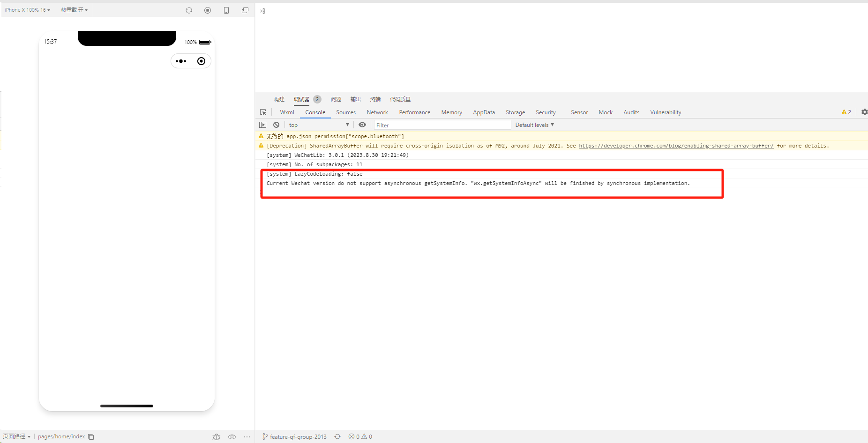The image size is (868, 443).
Task: Open devtools settings gear
Action: [864, 112]
